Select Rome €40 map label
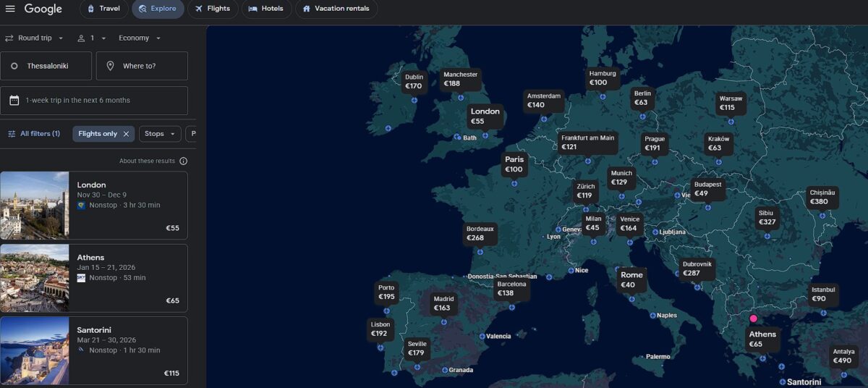This screenshot has width=868, height=388. click(x=631, y=279)
